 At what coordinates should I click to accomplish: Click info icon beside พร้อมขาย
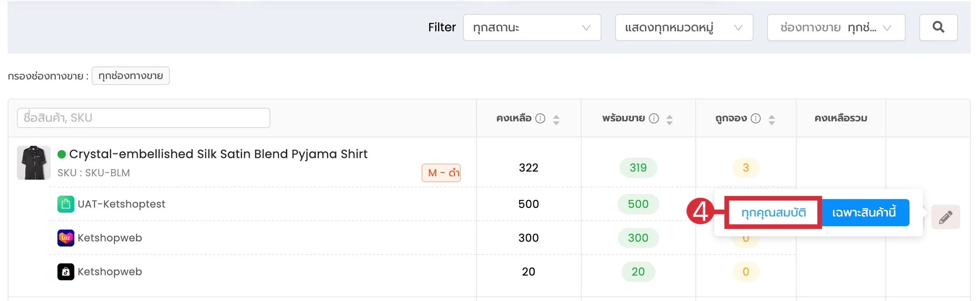tap(654, 118)
